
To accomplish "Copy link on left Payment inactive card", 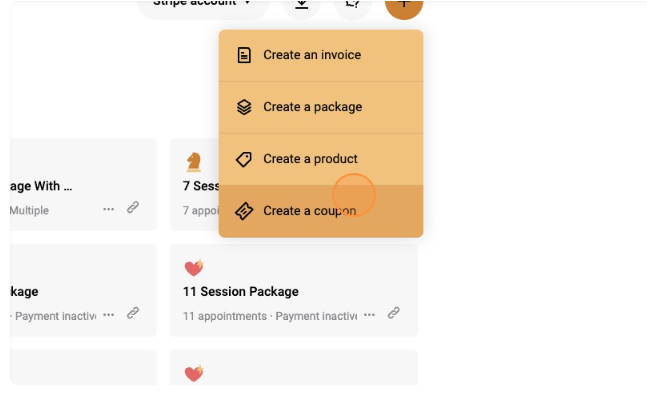I will click(x=132, y=313).
